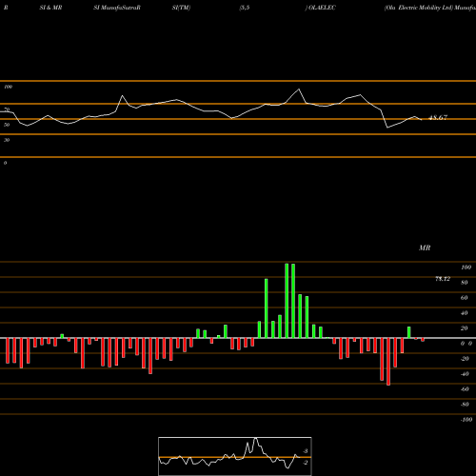Click the 3 label in mini chart
476x476 pixels.
306,451
